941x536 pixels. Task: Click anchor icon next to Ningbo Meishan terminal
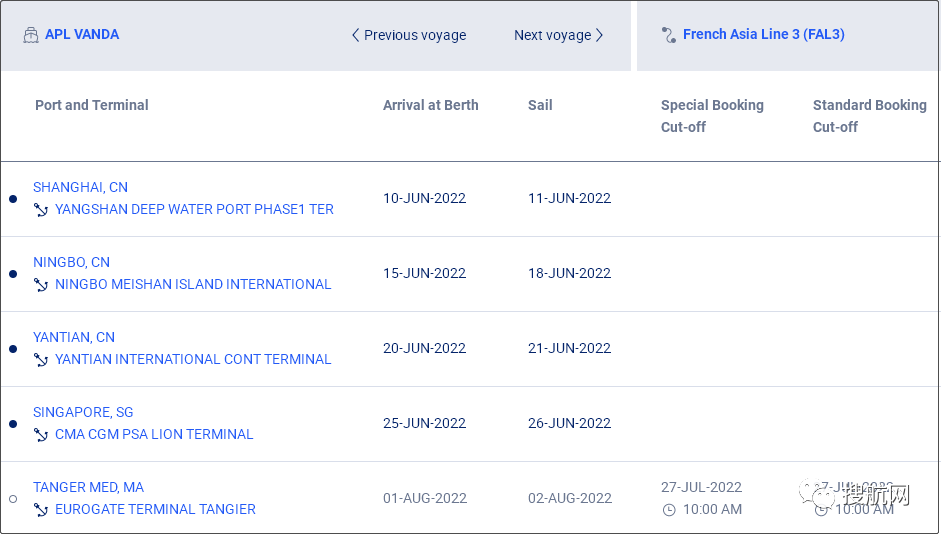coord(41,285)
